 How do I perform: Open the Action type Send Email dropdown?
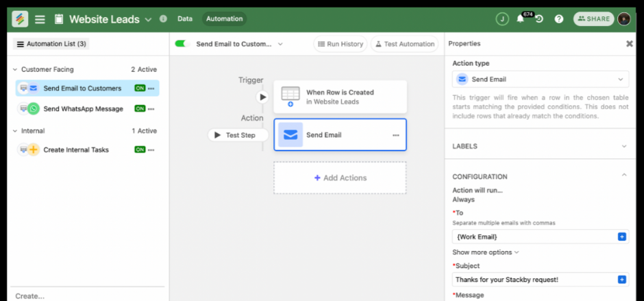pyautogui.click(x=541, y=79)
